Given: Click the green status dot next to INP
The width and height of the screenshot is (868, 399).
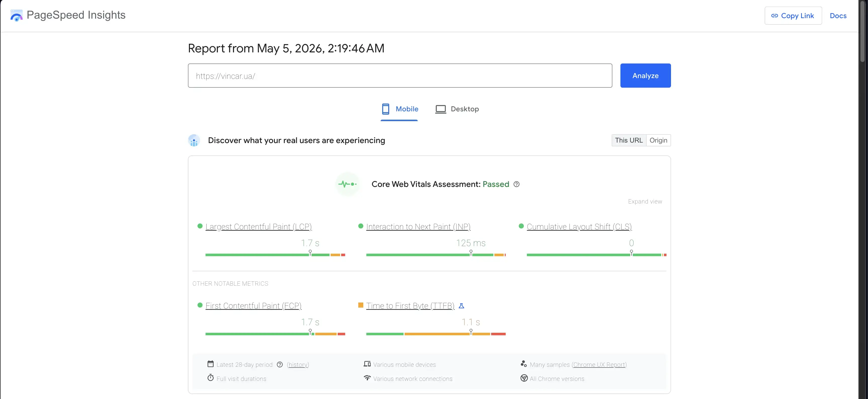Looking at the screenshot, I should coord(361,226).
